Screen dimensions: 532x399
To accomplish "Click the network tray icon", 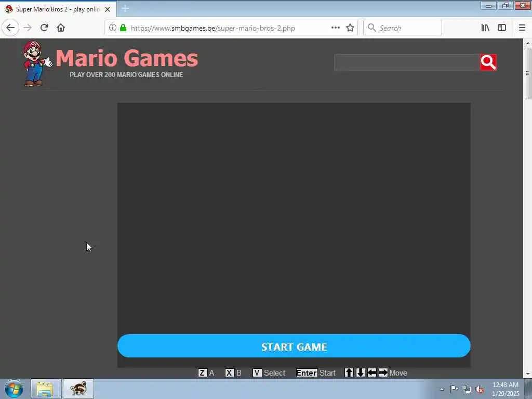I will pos(467,390).
